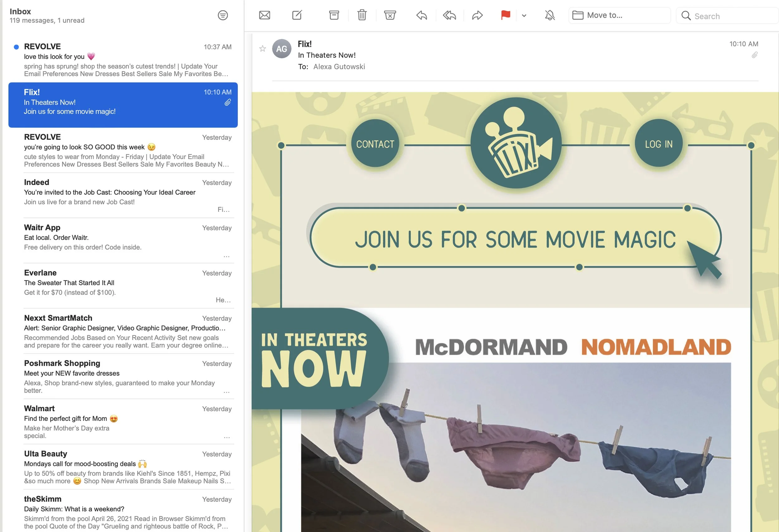Open the Waitr App email
779x532 pixels.
click(123, 240)
